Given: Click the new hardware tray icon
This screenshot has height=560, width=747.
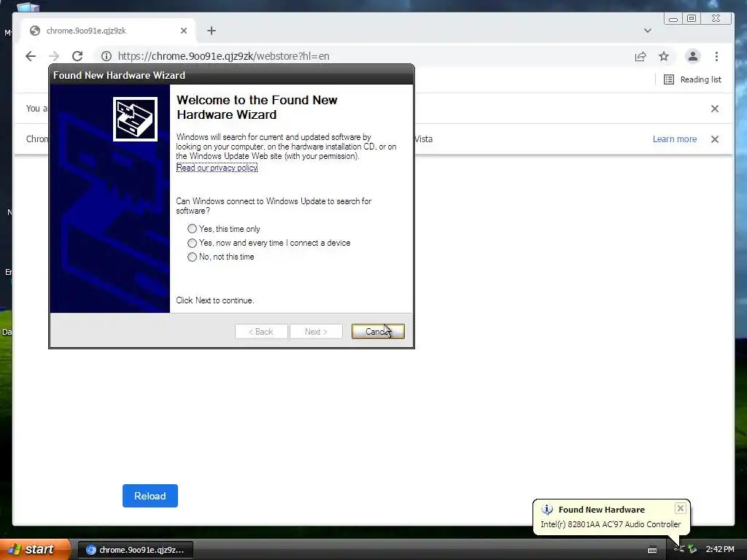Looking at the screenshot, I should click(x=679, y=549).
